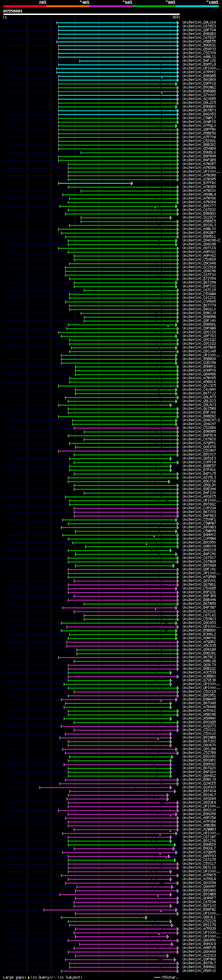Click label UniRef100_Q0R4F7

tap(199, 898)
